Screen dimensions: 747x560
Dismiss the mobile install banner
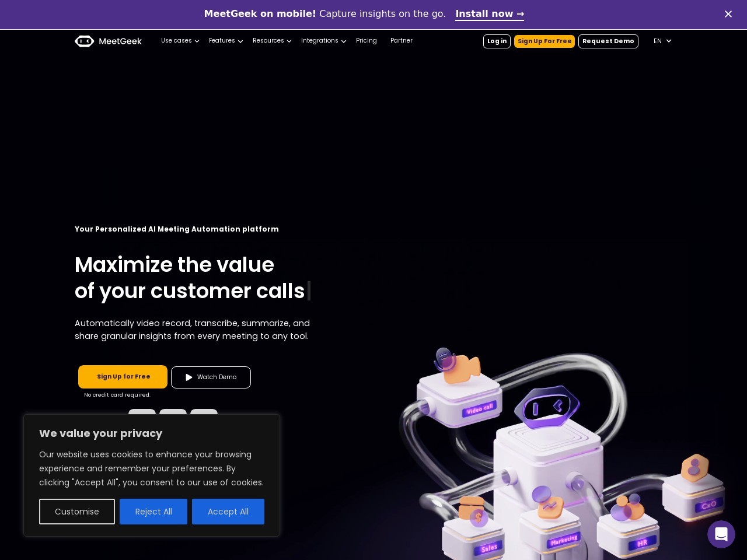tap(728, 14)
